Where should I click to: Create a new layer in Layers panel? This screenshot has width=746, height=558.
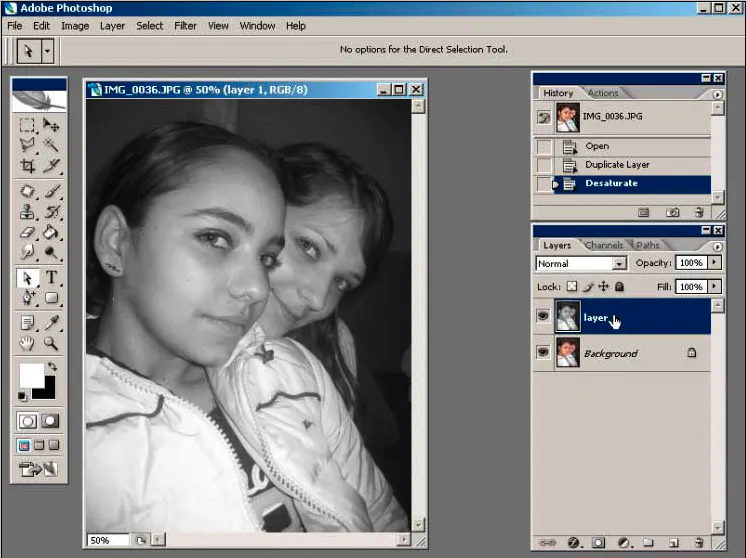click(x=673, y=542)
